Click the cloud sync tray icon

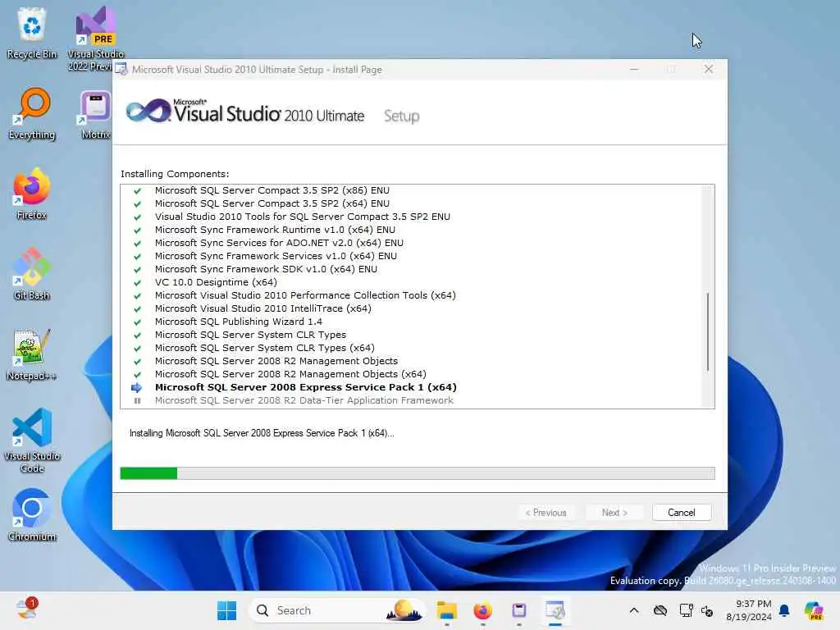pyautogui.click(x=660, y=610)
